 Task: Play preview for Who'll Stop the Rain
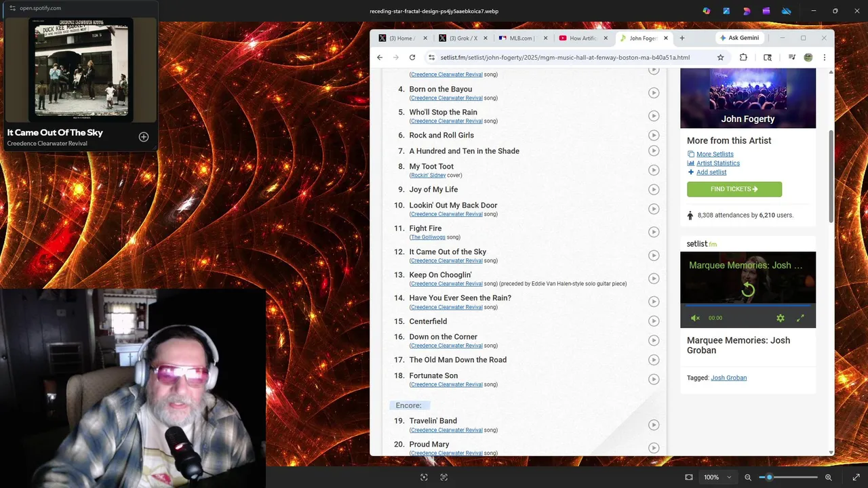pyautogui.click(x=654, y=116)
